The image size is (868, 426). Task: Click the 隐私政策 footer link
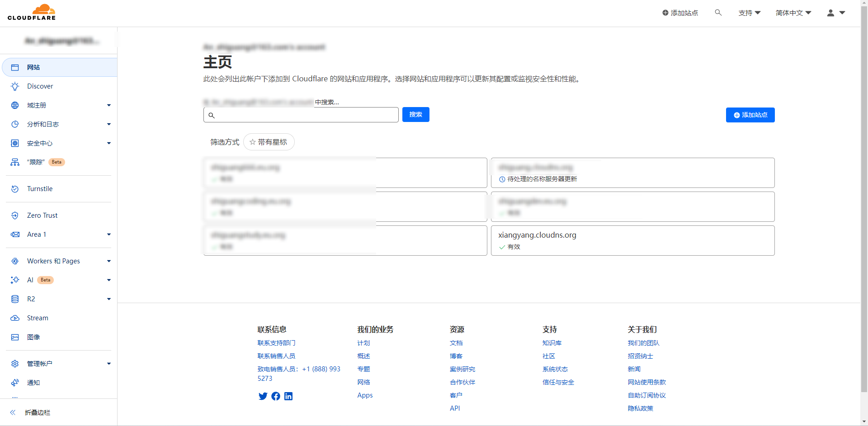pos(640,408)
